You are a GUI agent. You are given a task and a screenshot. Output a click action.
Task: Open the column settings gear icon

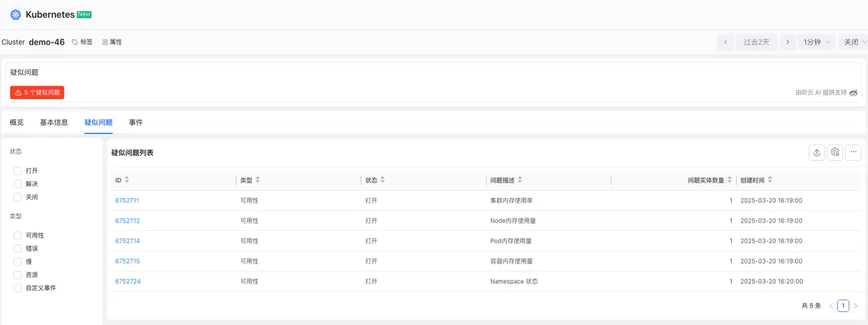[x=835, y=153]
